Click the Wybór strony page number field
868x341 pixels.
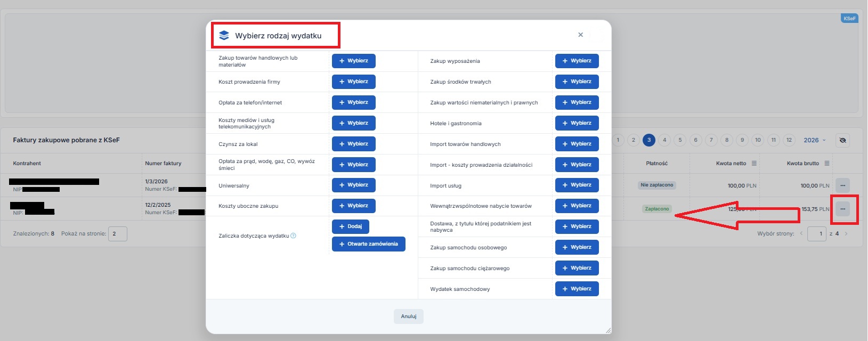(x=816, y=234)
